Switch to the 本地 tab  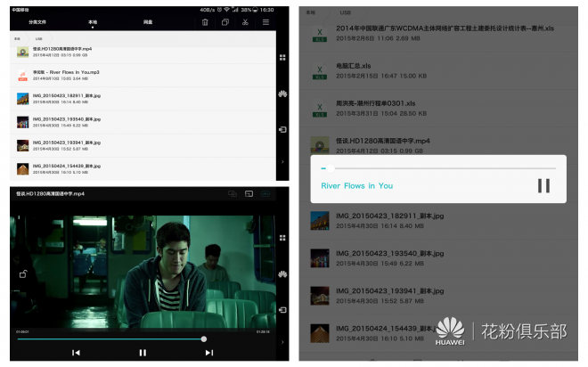click(x=93, y=22)
